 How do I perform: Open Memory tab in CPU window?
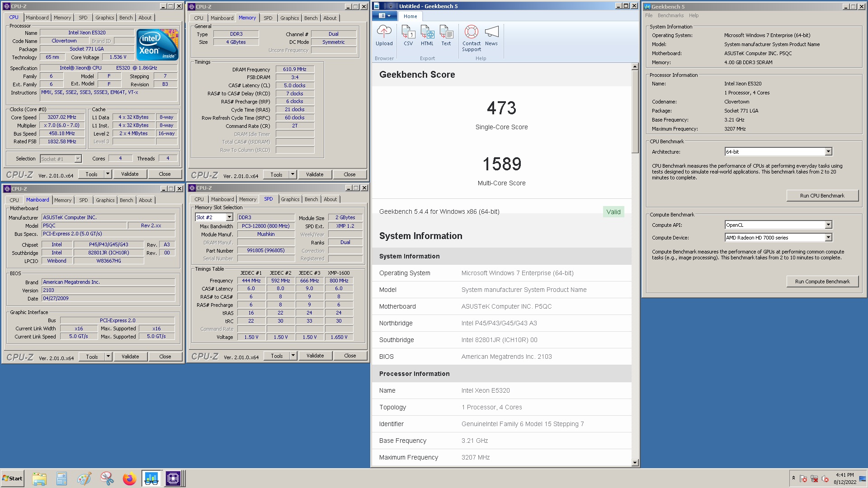[x=62, y=18]
